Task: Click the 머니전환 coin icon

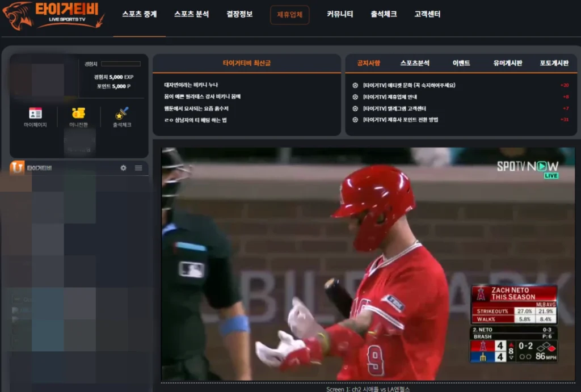Action: (x=78, y=113)
